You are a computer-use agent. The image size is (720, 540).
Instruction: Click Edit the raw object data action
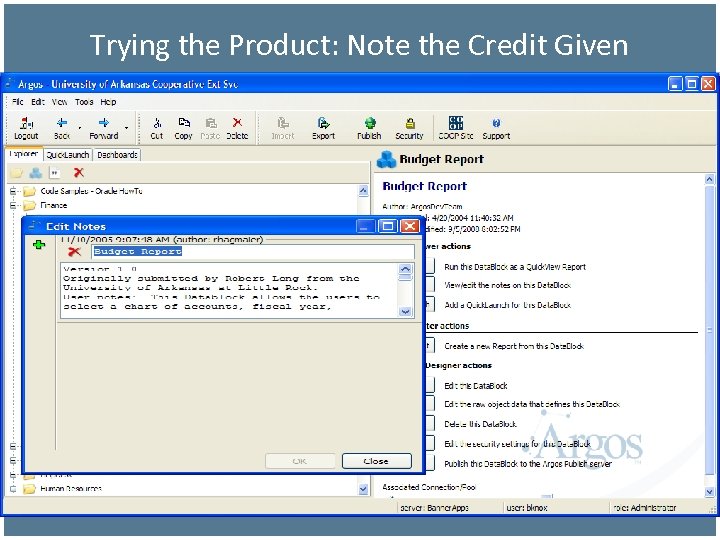pos(532,404)
